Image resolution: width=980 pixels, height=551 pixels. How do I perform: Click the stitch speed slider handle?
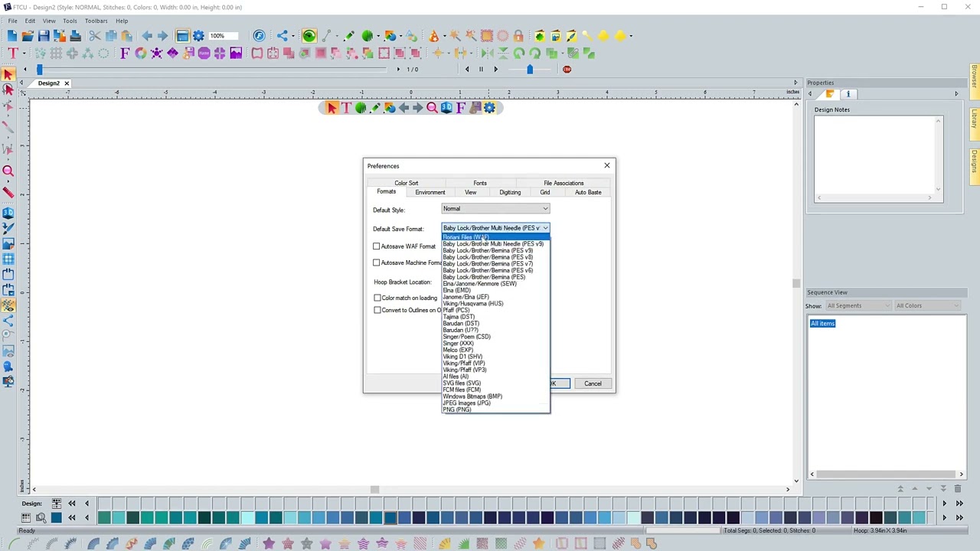(530, 70)
